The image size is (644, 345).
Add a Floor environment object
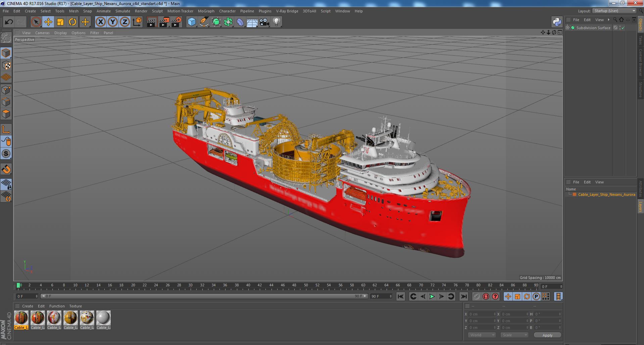click(252, 22)
